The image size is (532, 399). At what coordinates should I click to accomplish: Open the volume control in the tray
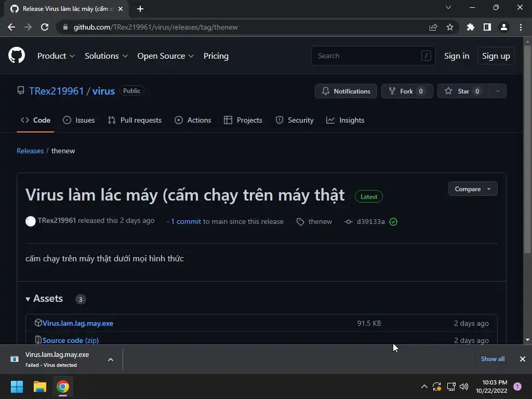pyautogui.click(x=464, y=386)
